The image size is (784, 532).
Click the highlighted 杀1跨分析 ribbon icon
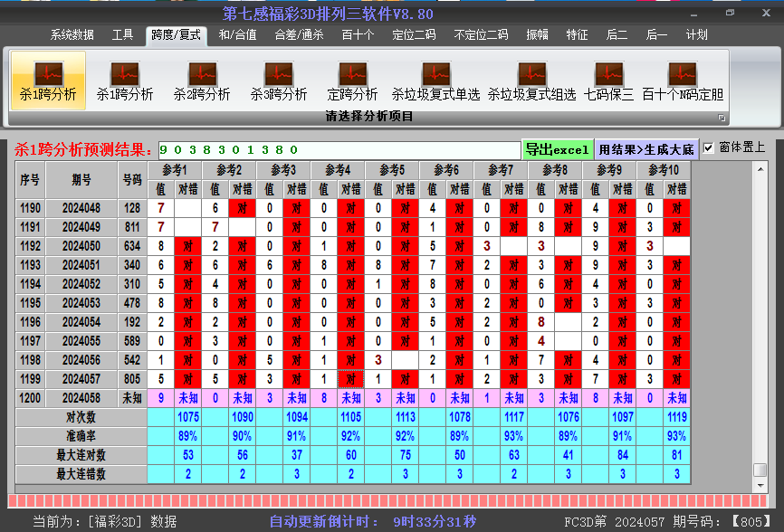[48, 81]
